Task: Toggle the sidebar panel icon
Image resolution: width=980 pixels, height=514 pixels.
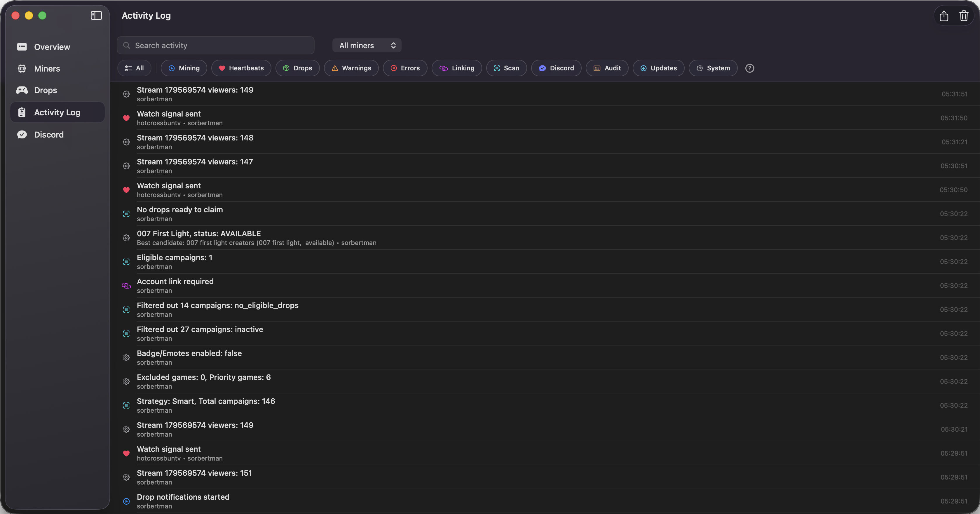Action: (x=96, y=15)
